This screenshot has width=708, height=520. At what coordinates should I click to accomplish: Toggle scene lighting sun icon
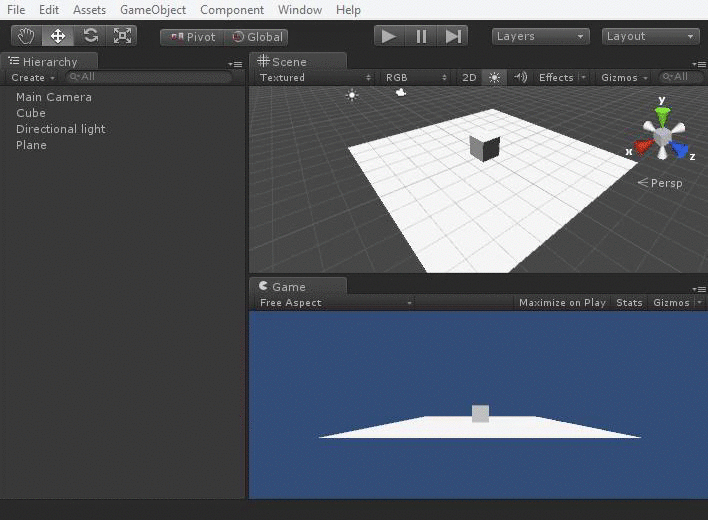[x=494, y=78]
